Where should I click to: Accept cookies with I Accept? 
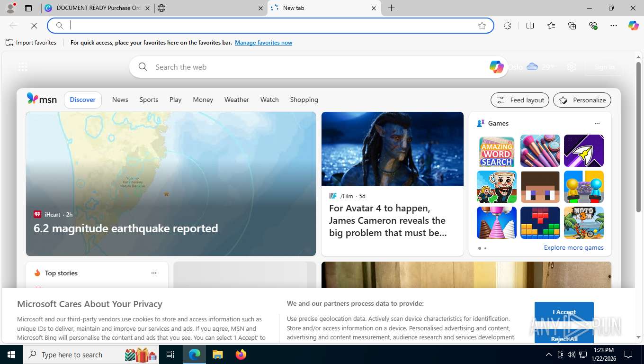coord(564,312)
